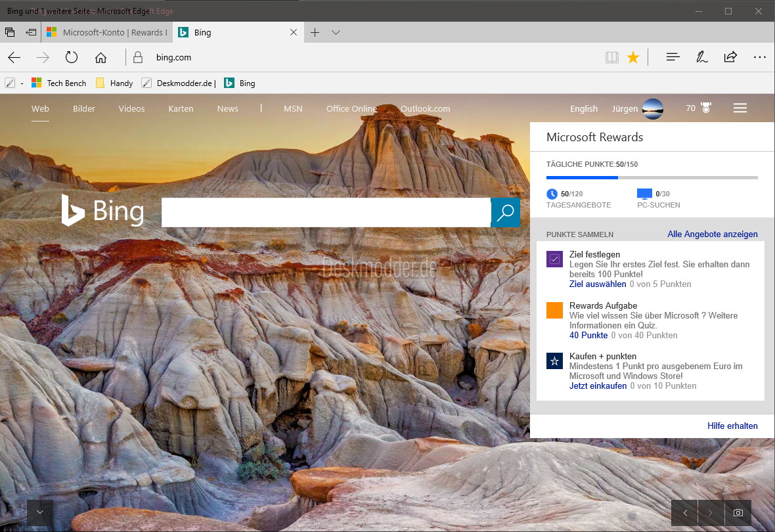Open Karten maps search

pyautogui.click(x=181, y=109)
